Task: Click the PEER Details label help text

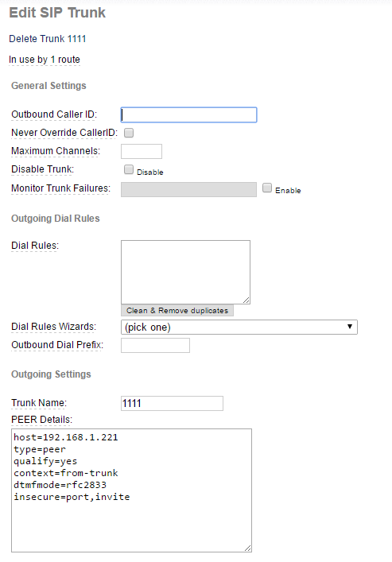Action: [41, 420]
